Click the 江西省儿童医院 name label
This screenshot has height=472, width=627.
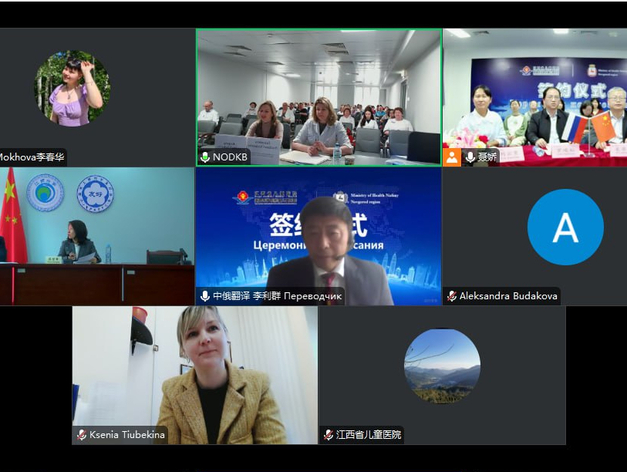click(368, 435)
